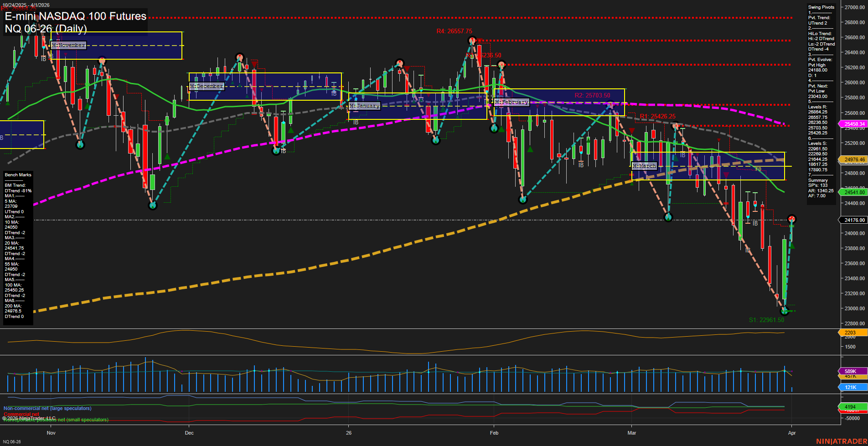Viewport: 868px width, 446px height.
Task: Click the Swing Pivots info panel
Action: click(821, 91)
